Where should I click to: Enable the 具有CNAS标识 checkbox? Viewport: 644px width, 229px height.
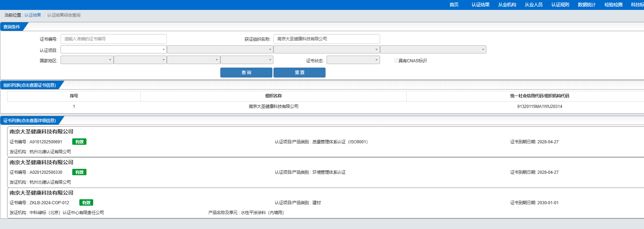pos(396,61)
